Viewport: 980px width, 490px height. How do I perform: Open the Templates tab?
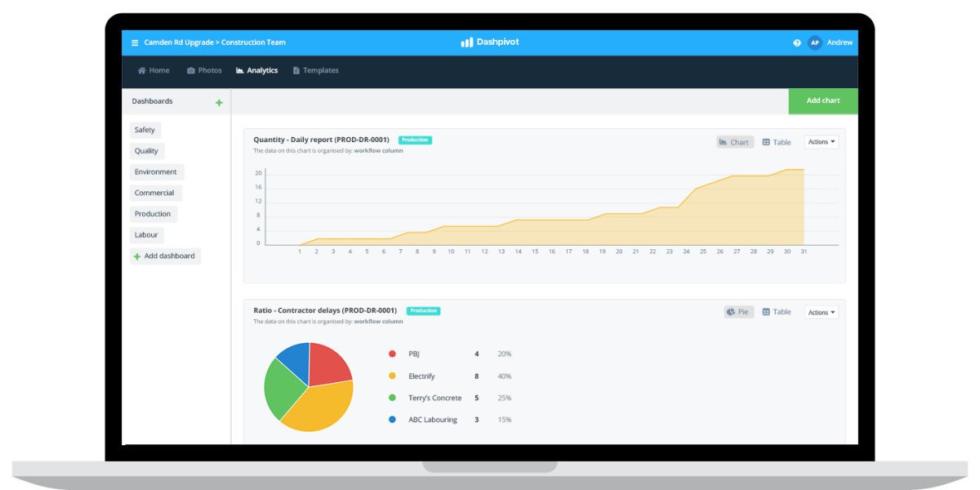[x=315, y=70]
